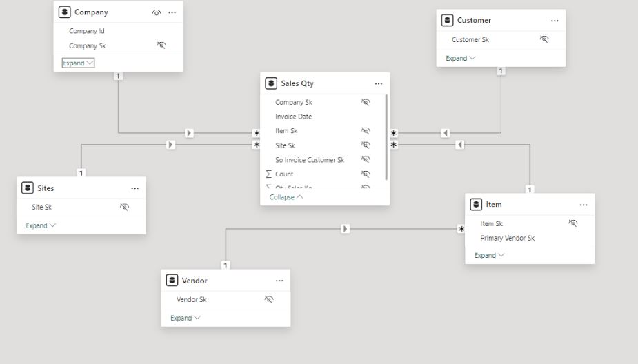Unhide the Customer Sk field

pyautogui.click(x=544, y=39)
